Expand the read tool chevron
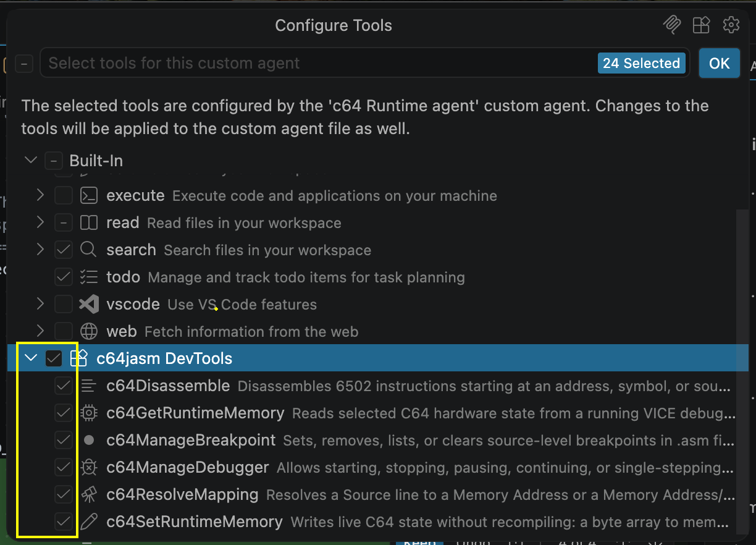756x545 pixels. pos(40,223)
